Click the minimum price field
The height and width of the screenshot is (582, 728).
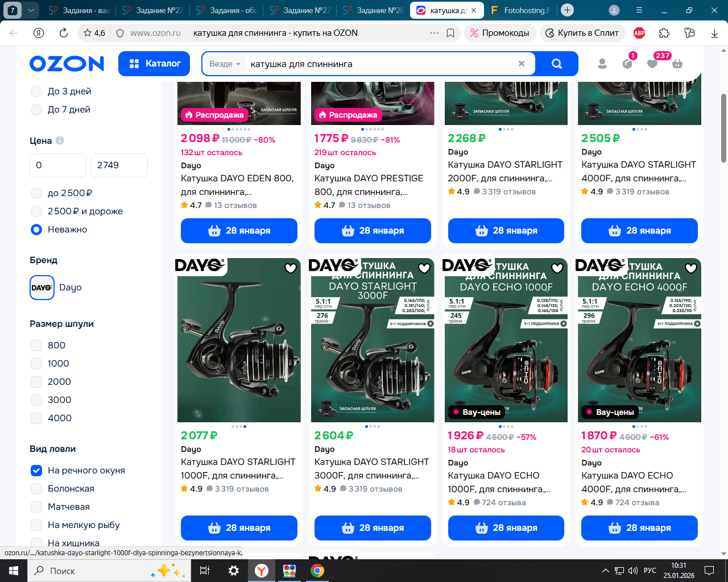pyautogui.click(x=58, y=165)
